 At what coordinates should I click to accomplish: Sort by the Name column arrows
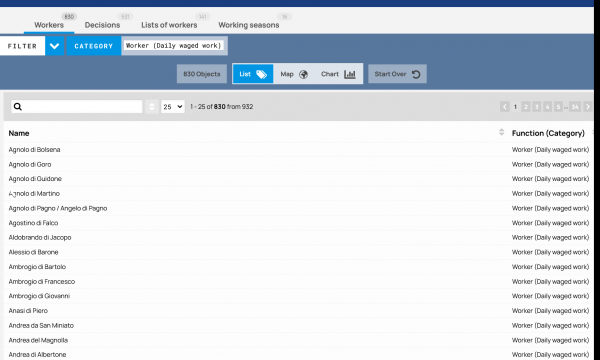click(501, 132)
